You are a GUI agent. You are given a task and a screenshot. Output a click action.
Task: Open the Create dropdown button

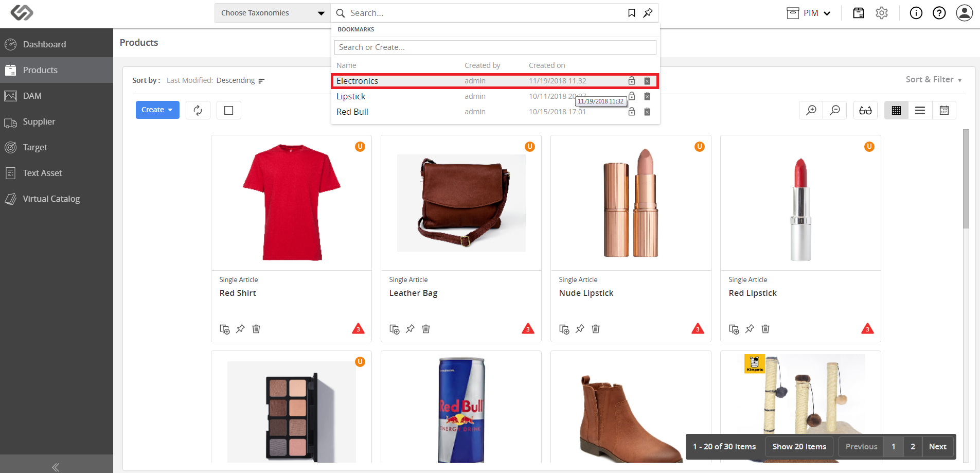[x=157, y=110]
